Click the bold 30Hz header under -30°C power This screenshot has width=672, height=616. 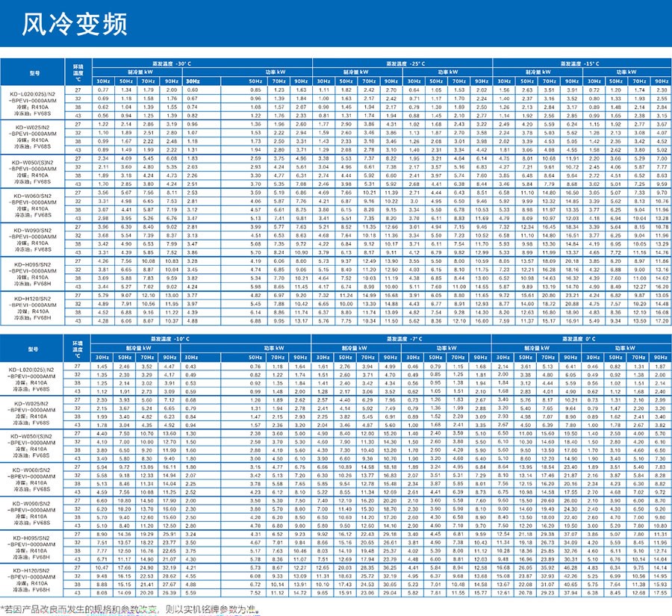[x=193, y=81]
